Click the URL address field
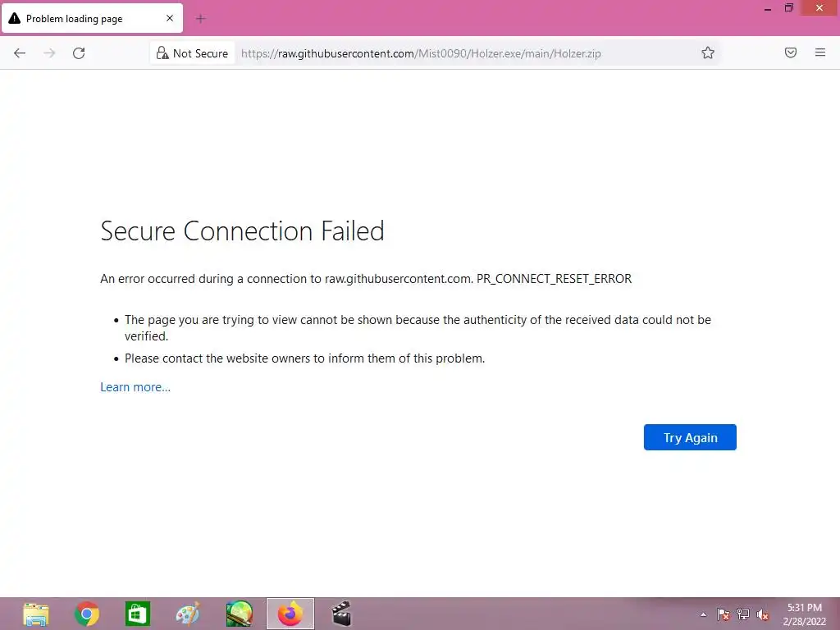Image resolution: width=840 pixels, height=630 pixels. point(459,53)
